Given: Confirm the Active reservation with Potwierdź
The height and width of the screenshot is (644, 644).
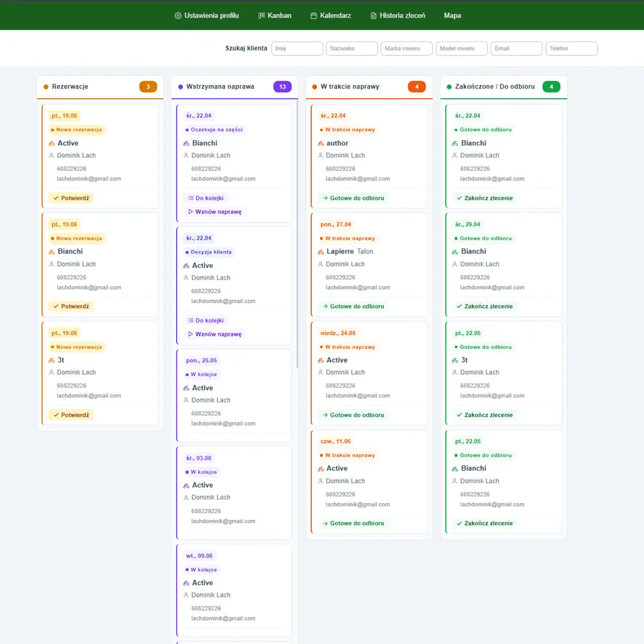Looking at the screenshot, I should (71, 198).
